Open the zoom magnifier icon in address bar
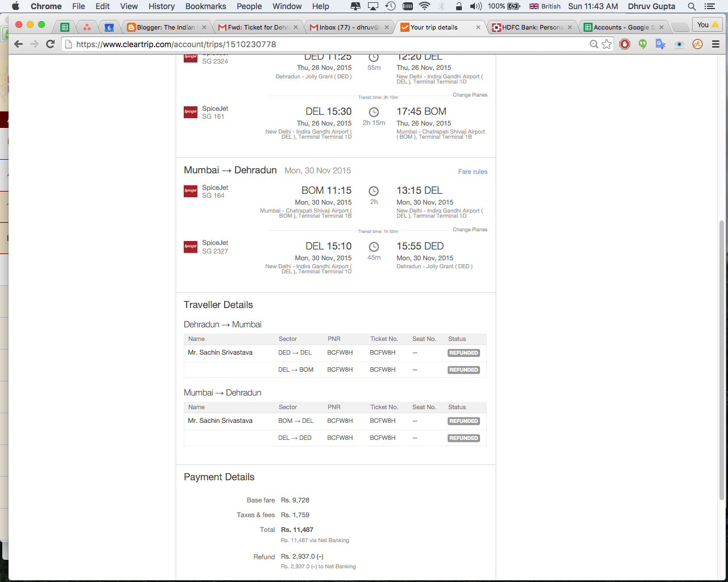This screenshot has height=582, width=728. click(594, 44)
